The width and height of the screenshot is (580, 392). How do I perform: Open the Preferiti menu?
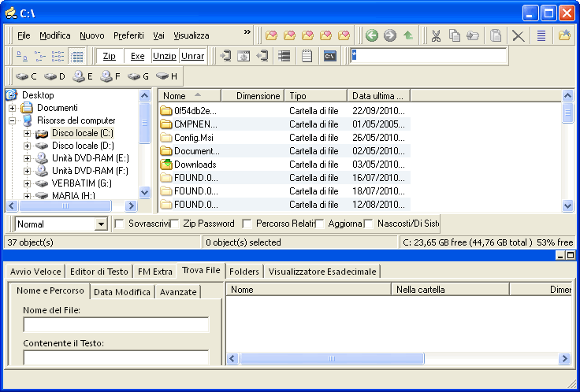[128, 35]
